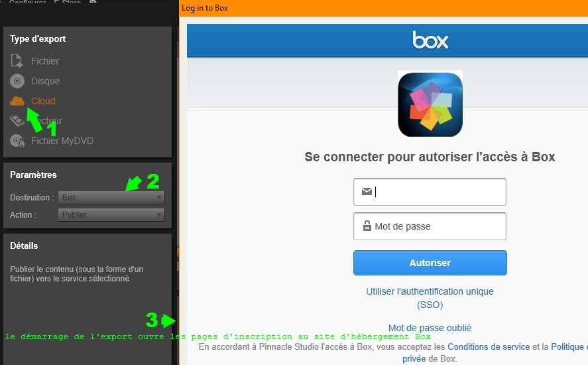Open Utiliser l'authentification unique (SSO) link
This screenshot has width=588, height=365.
[x=430, y=298]
